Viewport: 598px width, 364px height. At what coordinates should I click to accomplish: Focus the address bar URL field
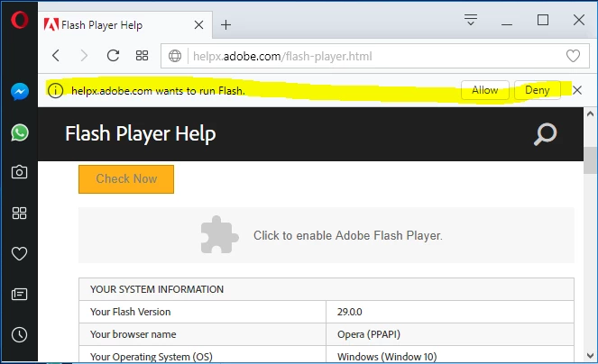[x=375, y=56]
